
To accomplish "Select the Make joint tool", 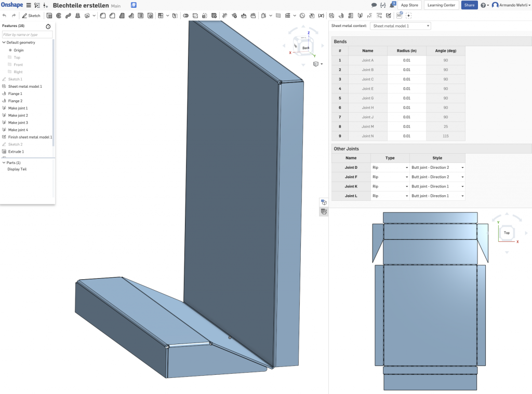I will [x=360, y=16].
